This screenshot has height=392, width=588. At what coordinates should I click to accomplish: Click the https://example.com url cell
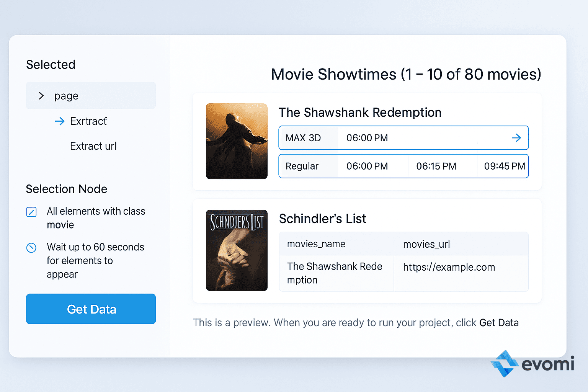(x=449, y=267)
